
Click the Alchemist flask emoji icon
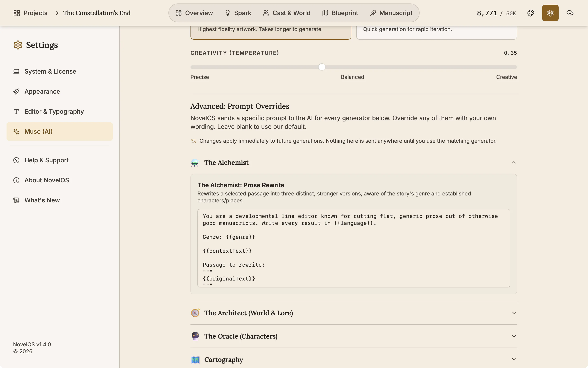pyautogui.click(x=195, y=163)
